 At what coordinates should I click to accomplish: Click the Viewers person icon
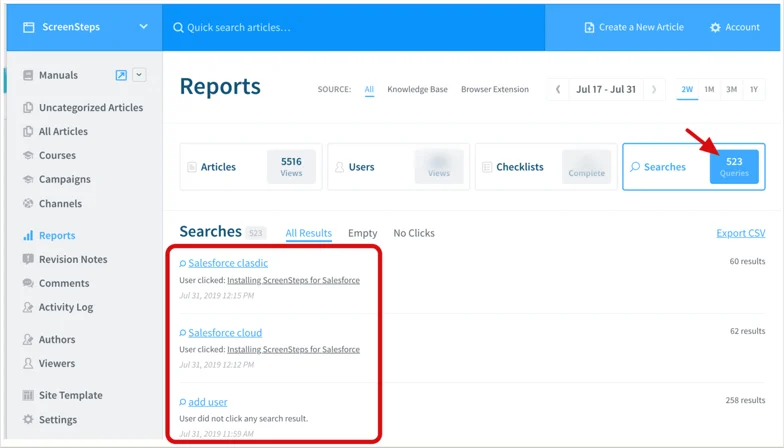(28, 364)
